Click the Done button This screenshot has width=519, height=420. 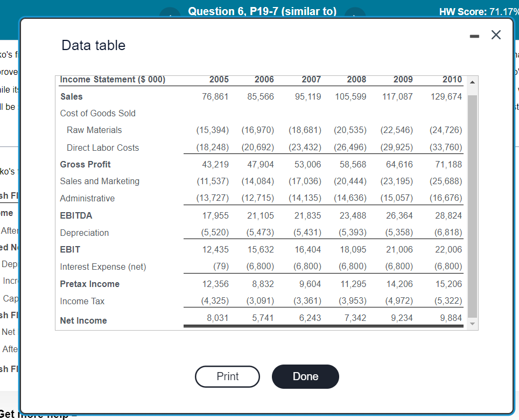point(305,376)
